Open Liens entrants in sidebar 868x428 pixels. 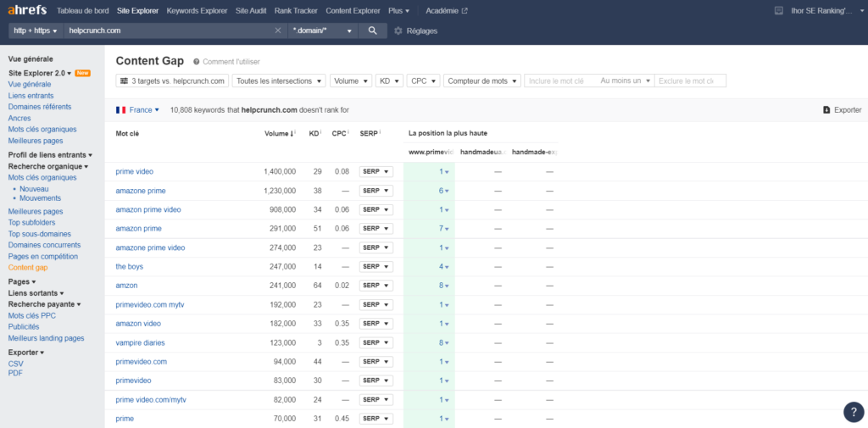pos(31,96)
